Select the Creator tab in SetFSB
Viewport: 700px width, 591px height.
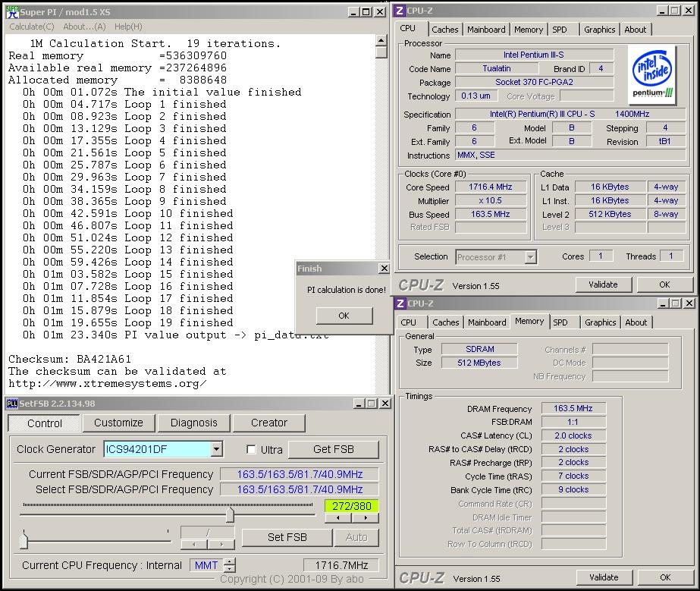268,423
